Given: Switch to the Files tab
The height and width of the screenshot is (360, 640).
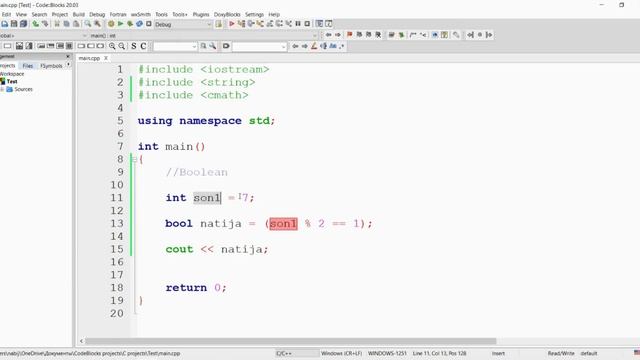Looking at the screenshot, I should (28, 66).
